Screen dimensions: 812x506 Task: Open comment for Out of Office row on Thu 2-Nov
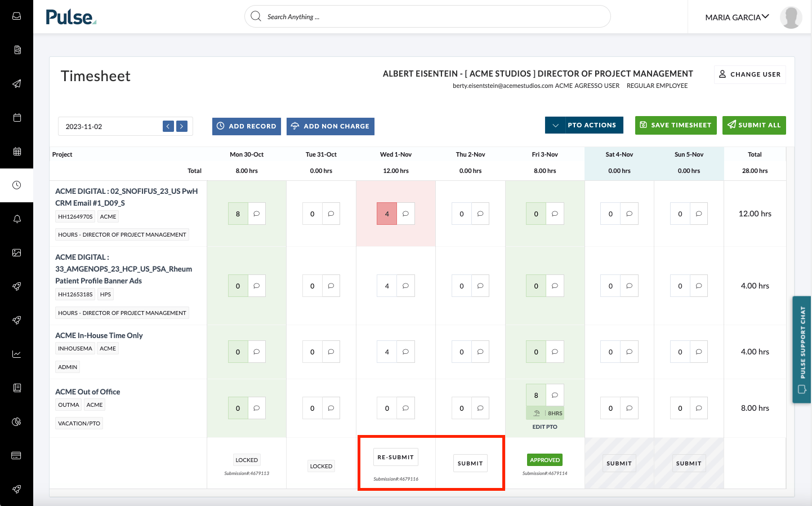480,408
